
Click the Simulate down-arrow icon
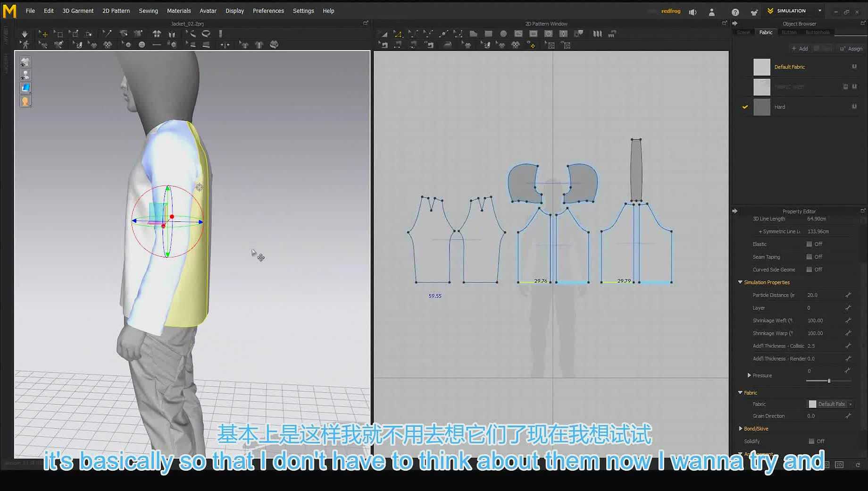[25, 34]
